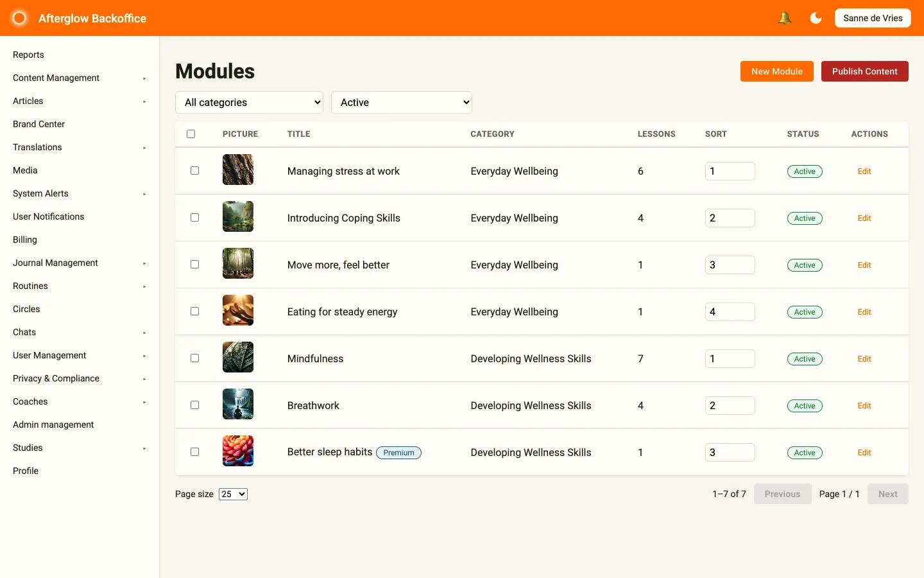Navigate to Billing in the sidebar
This screenshot has height=578, width=924.
pyautogui.click(x=25, y=240)
